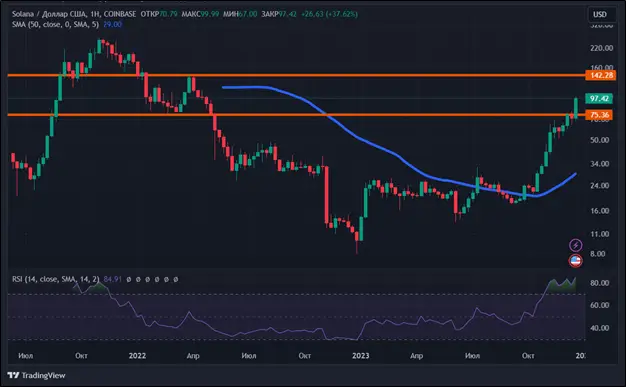
Task: Click the Solana / Доллар США symbol title
Action: (50, 14)
